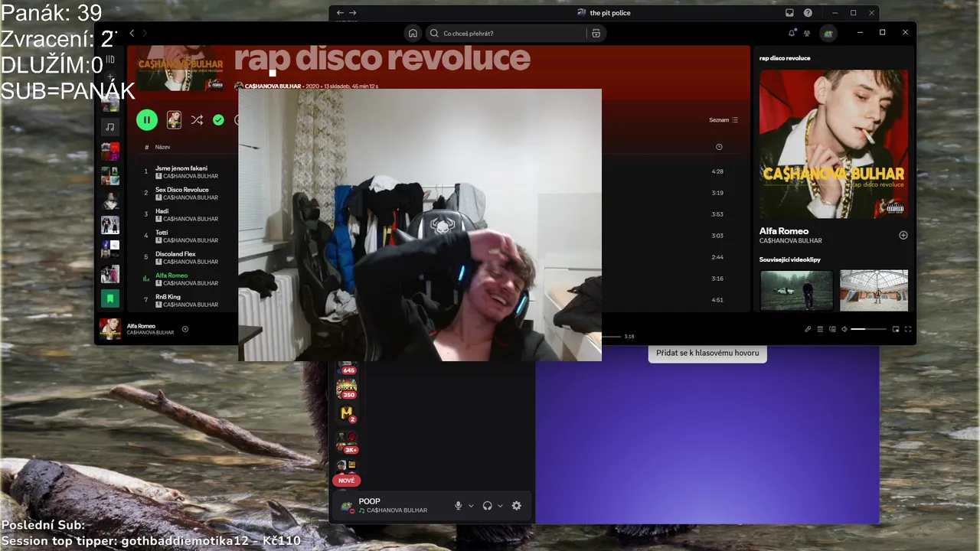Toggle the play queue view

(x=820, y=329)
